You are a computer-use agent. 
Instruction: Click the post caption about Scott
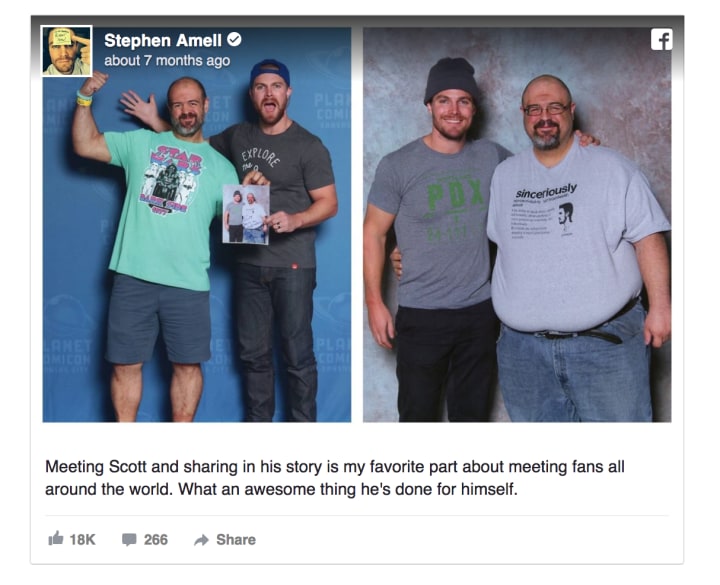click(x=334, y=478)
